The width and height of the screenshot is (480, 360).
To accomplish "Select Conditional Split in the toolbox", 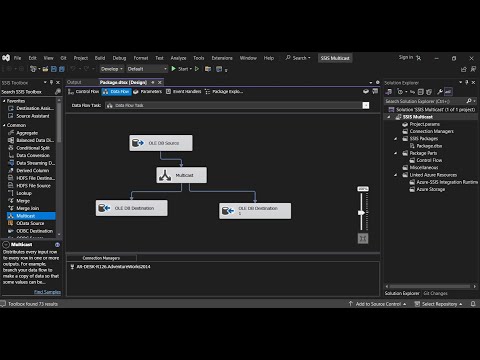I will pyautogui.click(x=33, y=148).
